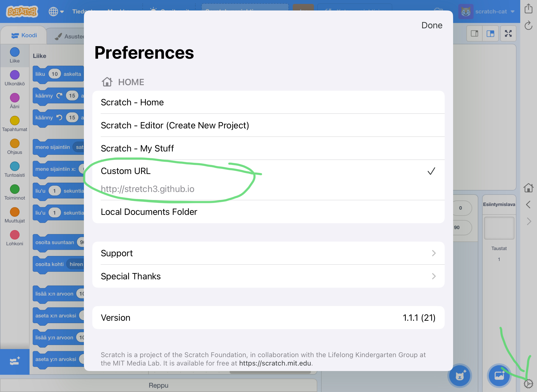This screenshot has width=537, height=392.
Task: Click the settings gear icon
Action: (528, 384)
